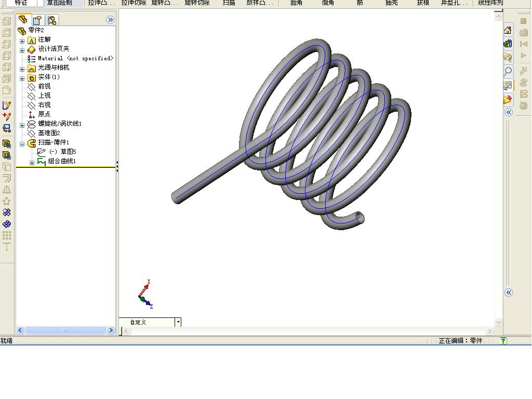The width and height of the screenshot is (532, 399).
Task: Expand the 实体(1) folder
Action: (x=22, y=78)
